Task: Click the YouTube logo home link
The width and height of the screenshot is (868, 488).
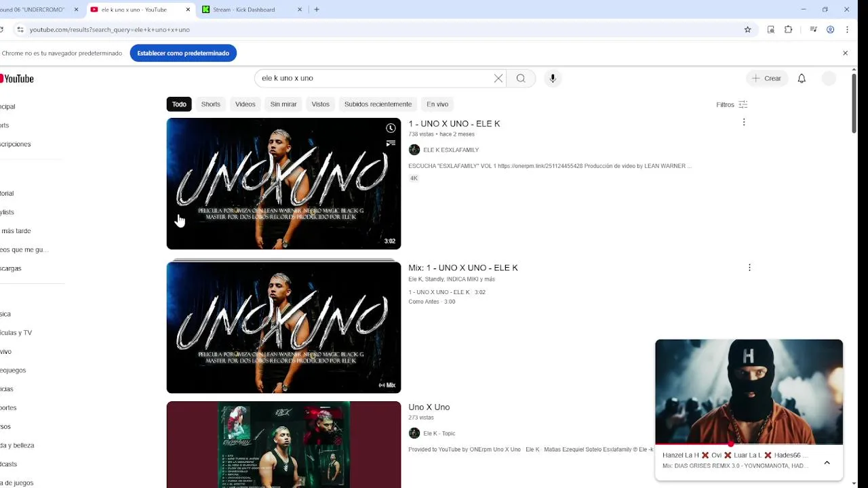Action: (16, 79)
